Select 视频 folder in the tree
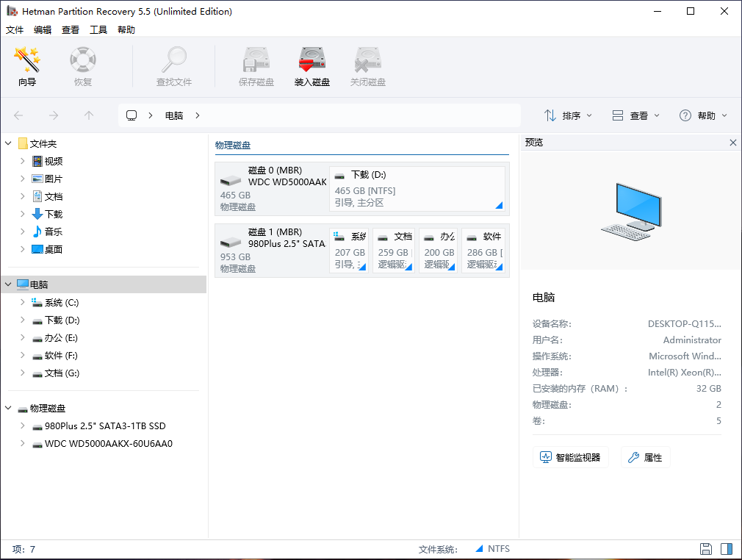 click(47, 162)
